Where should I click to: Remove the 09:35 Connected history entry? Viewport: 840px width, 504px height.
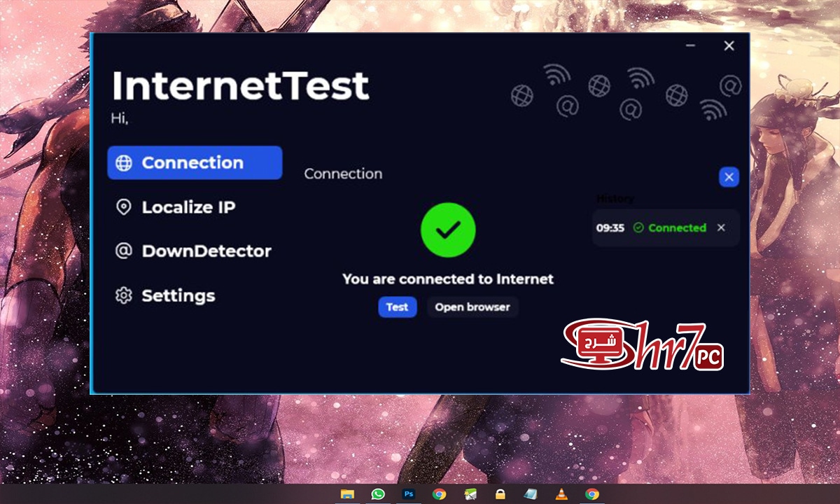click(x=721, y=227)
